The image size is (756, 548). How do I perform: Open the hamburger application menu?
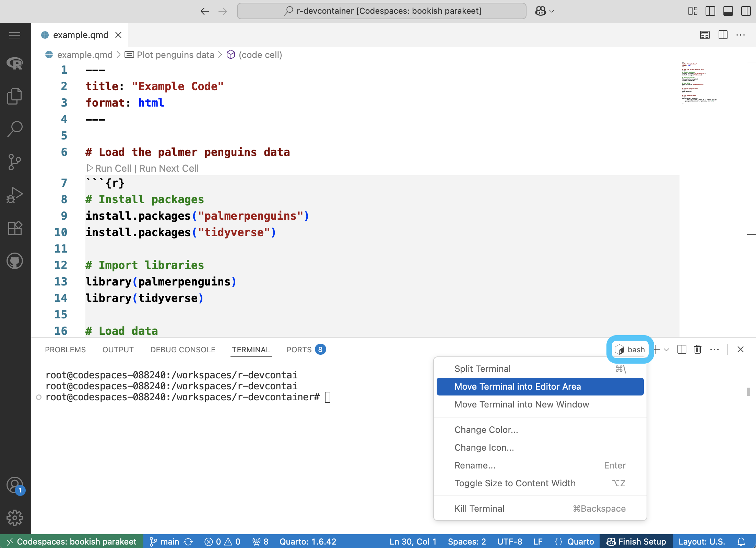tap(15, 35)
